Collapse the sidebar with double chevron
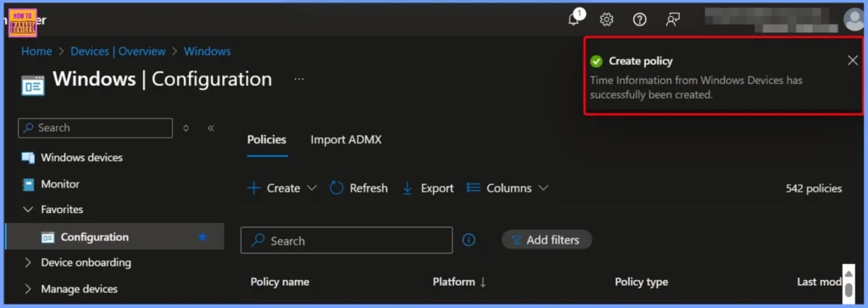This screenshot has width=868, height=308. coord(210,128)
